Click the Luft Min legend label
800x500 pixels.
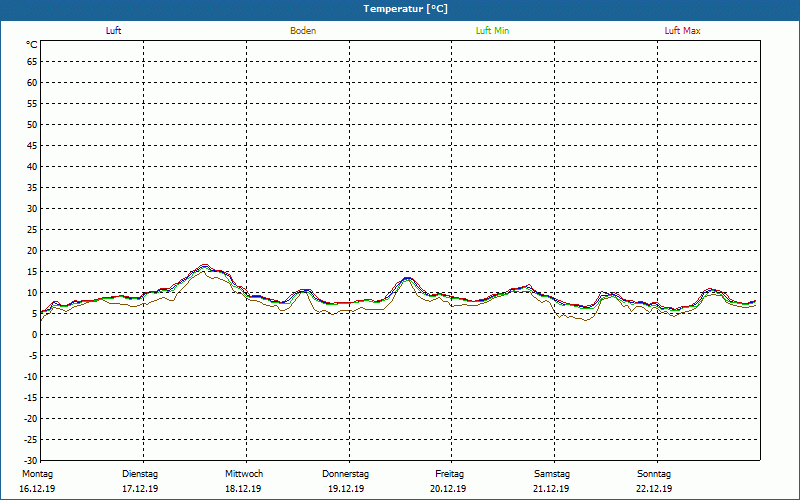pos(492,31)
